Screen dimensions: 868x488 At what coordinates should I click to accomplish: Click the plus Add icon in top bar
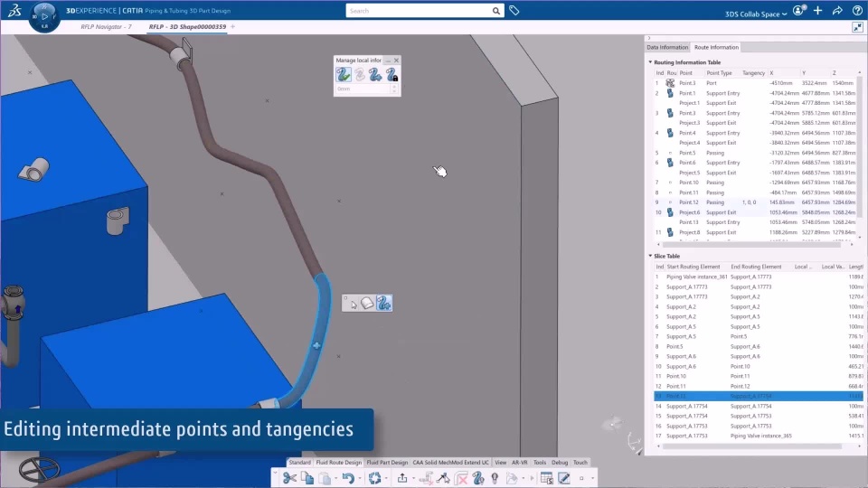pos(817,11)
